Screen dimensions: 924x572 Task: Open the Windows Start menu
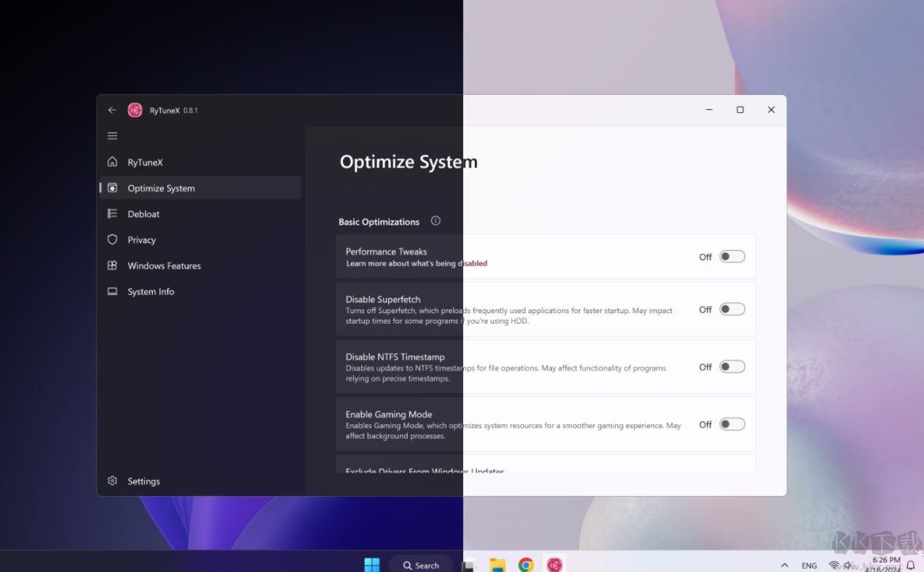tap(371, 564)
